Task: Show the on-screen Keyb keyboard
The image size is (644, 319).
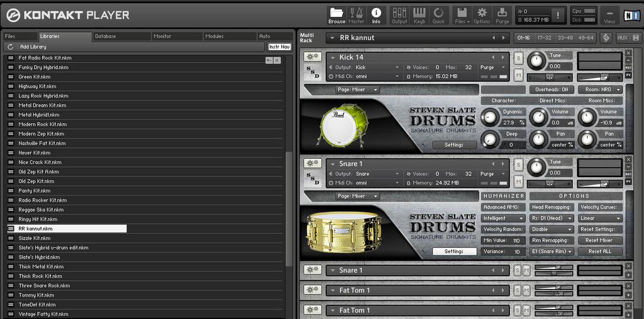Action: [x=419, y=16]
